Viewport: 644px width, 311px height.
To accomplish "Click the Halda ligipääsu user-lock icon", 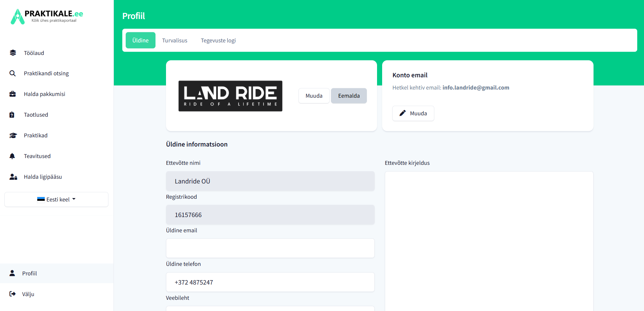I will (13, 177).
